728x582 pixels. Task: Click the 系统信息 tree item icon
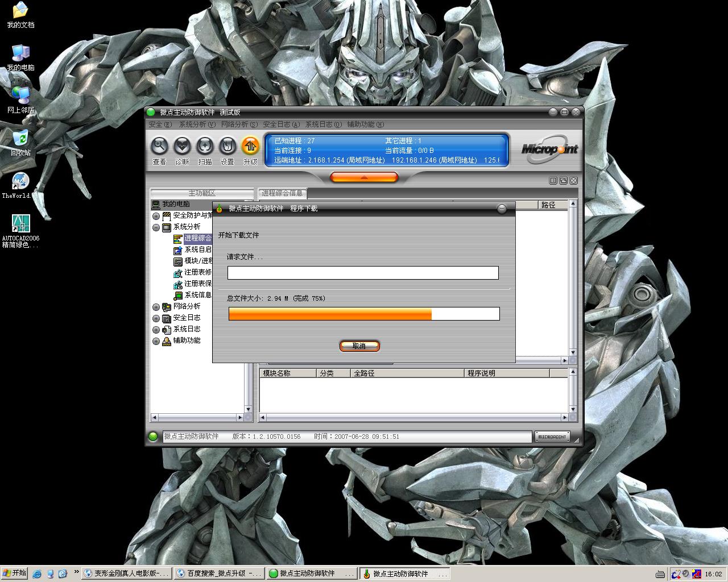pyautogui.click(x=178, y=296)
